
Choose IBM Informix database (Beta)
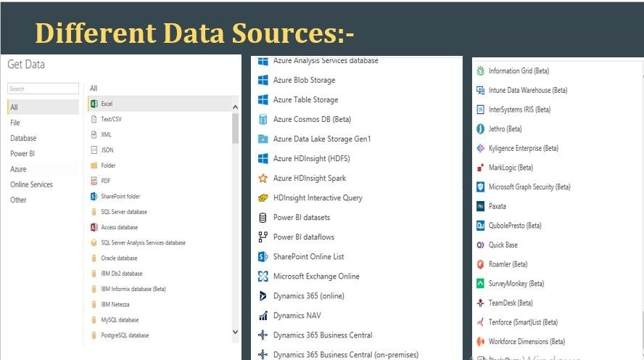pyautogui.click(x=133, y=289)
